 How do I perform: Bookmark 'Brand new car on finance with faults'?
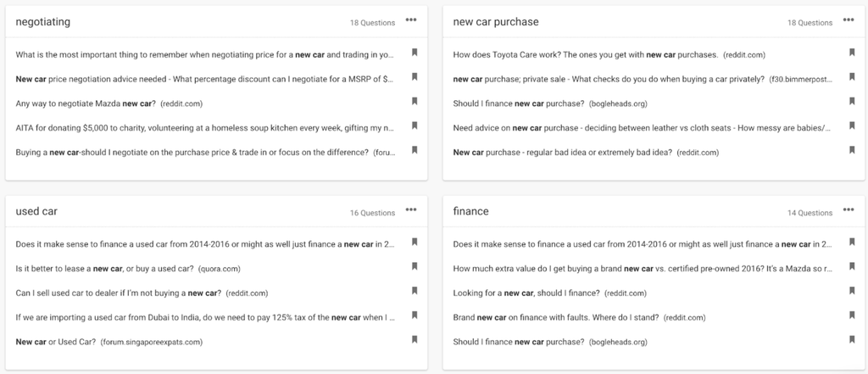(x=852, y=315)
